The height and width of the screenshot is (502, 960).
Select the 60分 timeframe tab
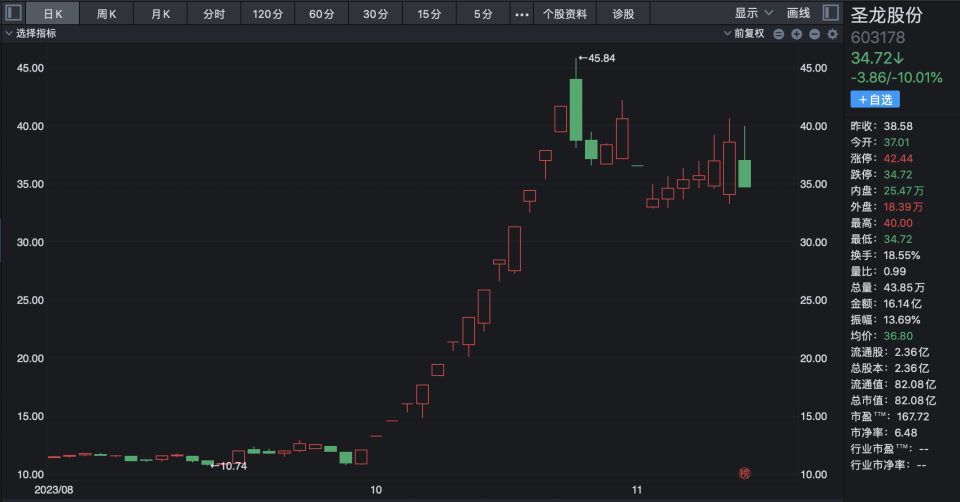(321, 14)
